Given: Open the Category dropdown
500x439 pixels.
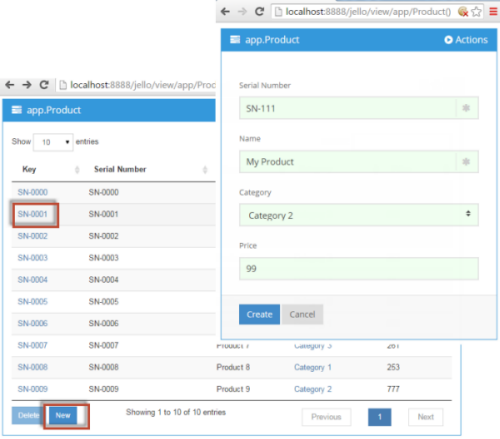Looking at the screenshot, I should click(359, 215).
